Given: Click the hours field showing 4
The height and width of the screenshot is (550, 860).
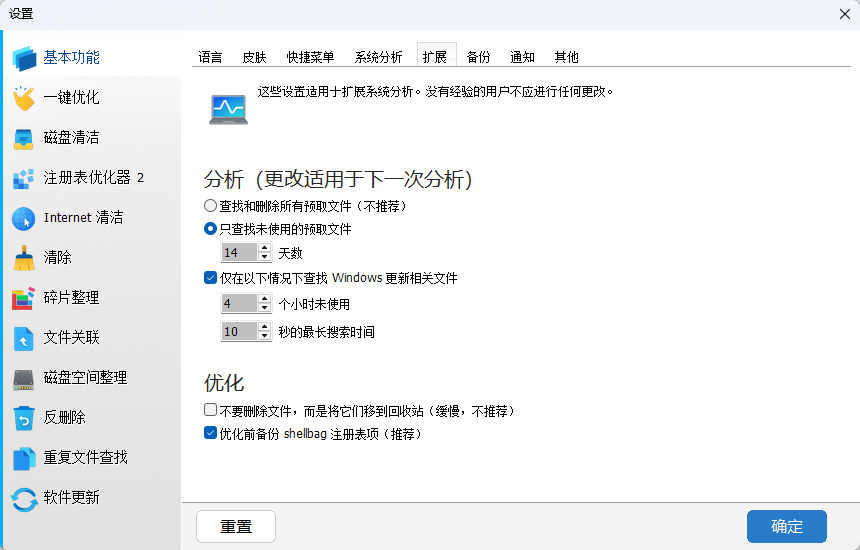Looking at the screenshot, I should click(239, 303).
